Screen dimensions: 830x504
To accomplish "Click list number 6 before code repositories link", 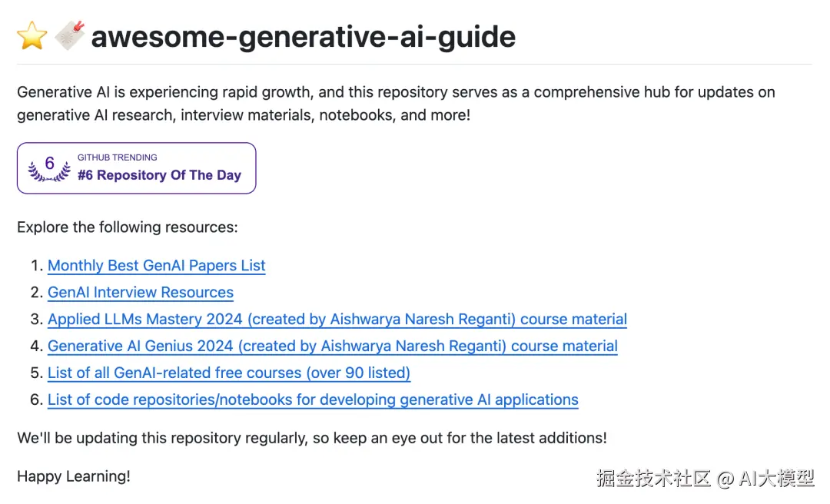I will click(36, 400).
